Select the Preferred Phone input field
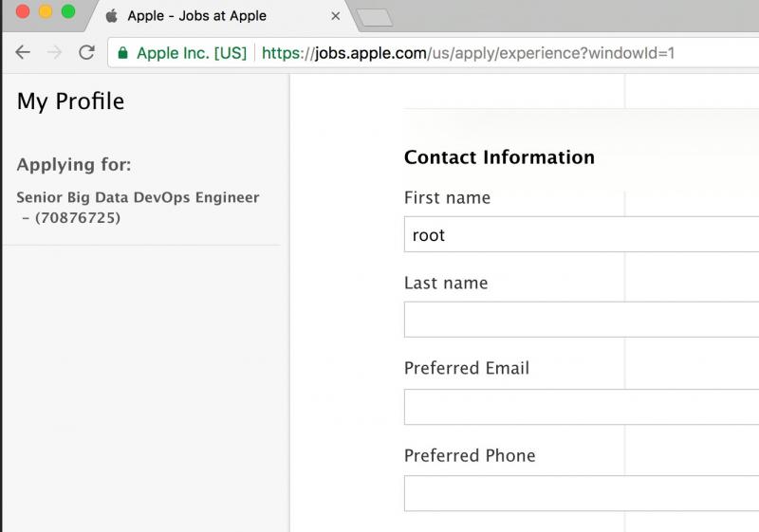 [581, 493]
